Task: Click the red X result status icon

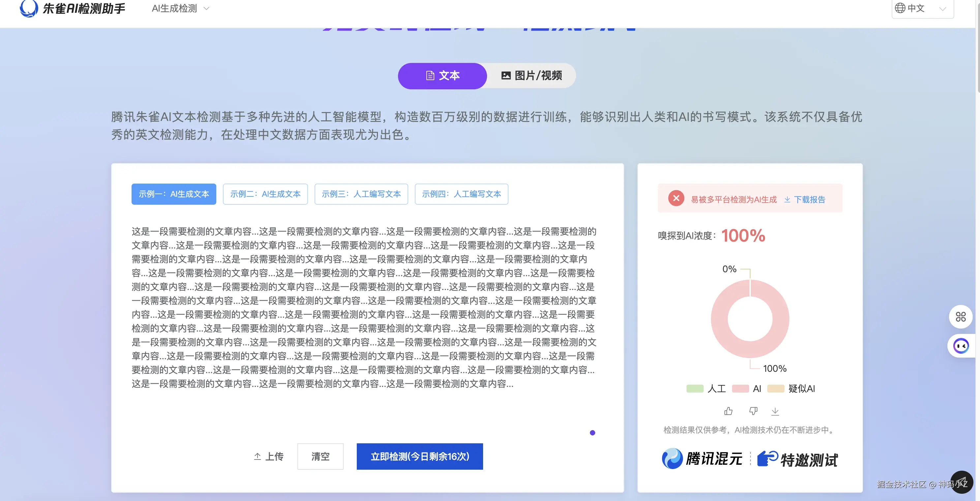Action: point(676,198)
